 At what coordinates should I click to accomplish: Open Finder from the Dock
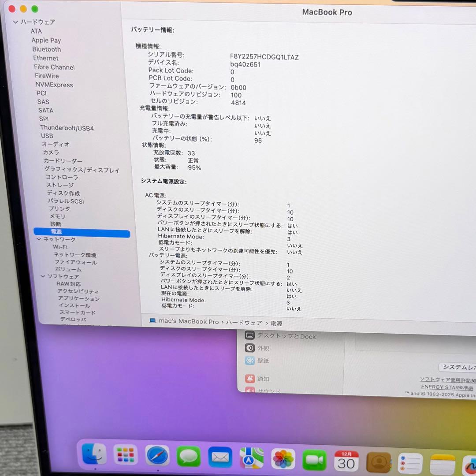(x=94, y=454)
